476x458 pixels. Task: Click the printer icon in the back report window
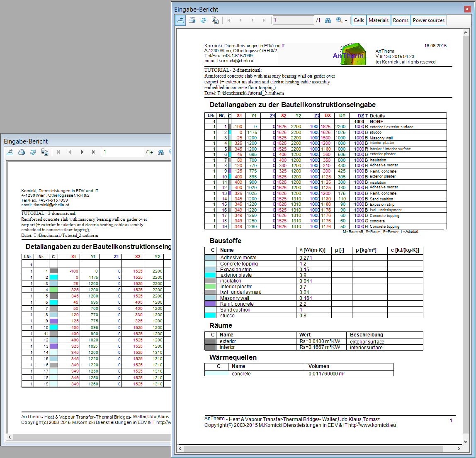[x=22, y=152]
